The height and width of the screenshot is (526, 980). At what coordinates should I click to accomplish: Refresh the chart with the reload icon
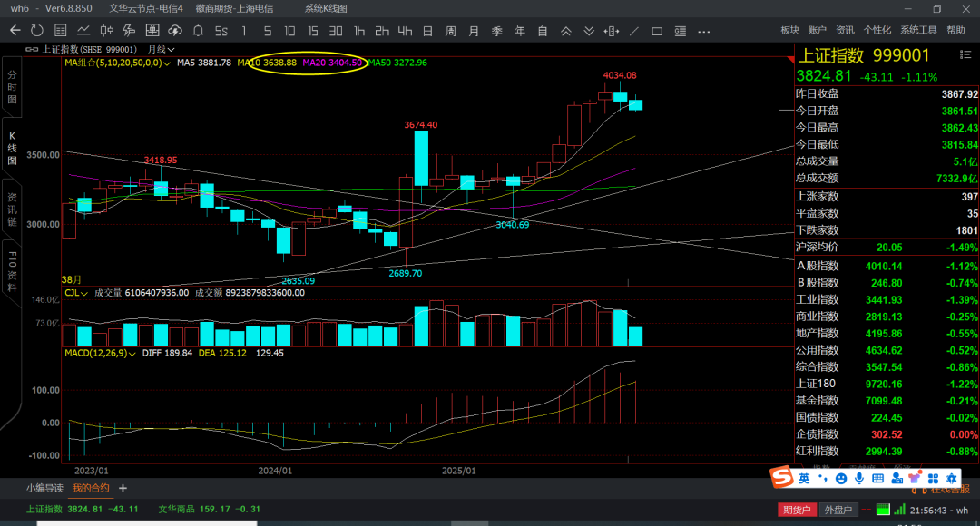click(37, 30)
